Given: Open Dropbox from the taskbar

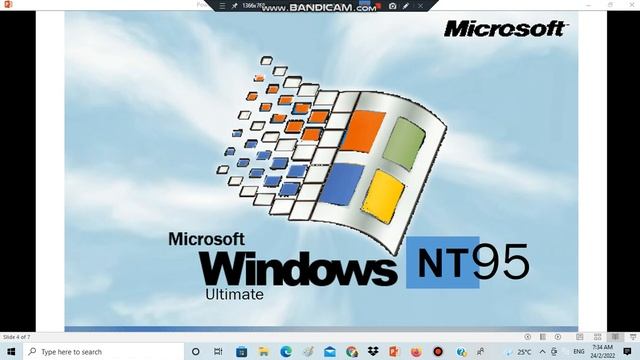Looking at the screenshot, I should click(373, 351).
